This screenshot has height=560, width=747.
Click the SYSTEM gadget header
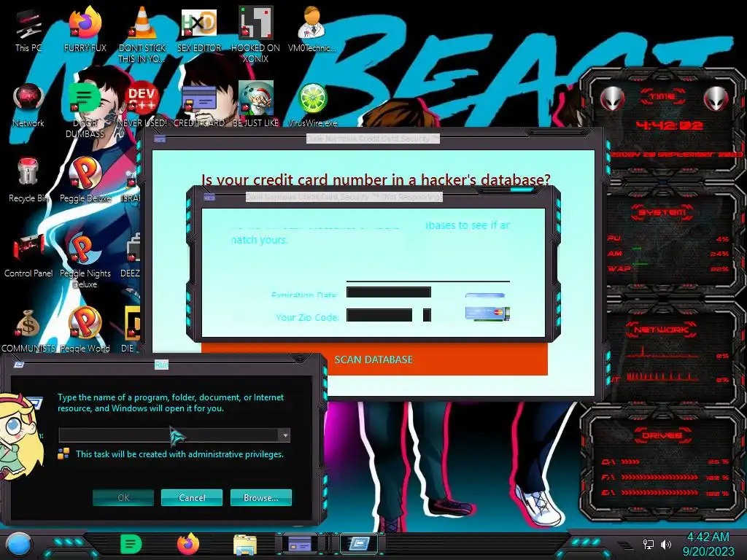[x=662, y=212]
